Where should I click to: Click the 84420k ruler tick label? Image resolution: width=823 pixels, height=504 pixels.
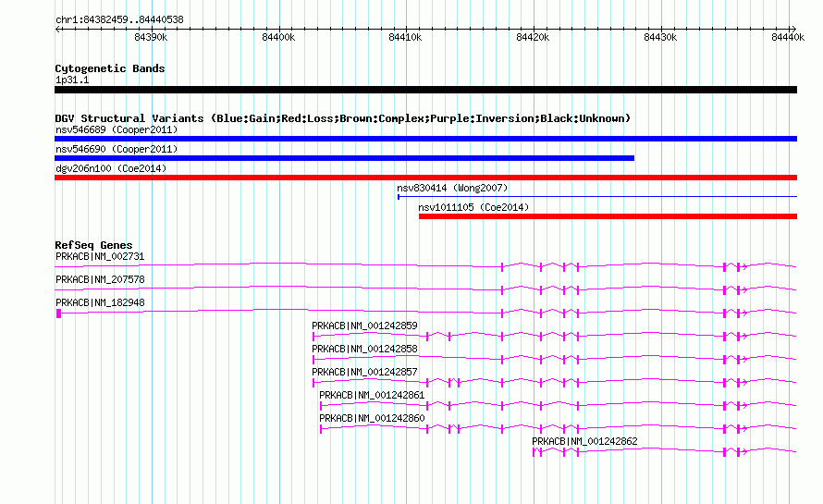(x=533, y=37)
